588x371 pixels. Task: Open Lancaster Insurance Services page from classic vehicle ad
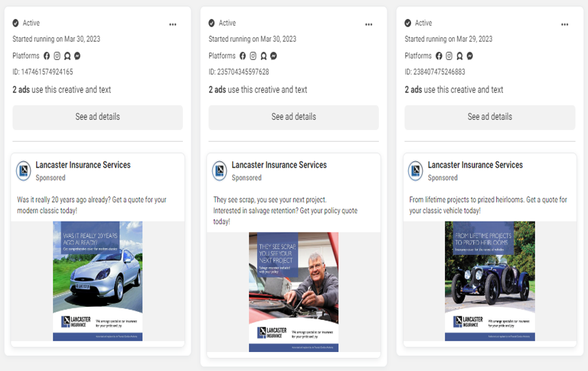coord(475,165)
